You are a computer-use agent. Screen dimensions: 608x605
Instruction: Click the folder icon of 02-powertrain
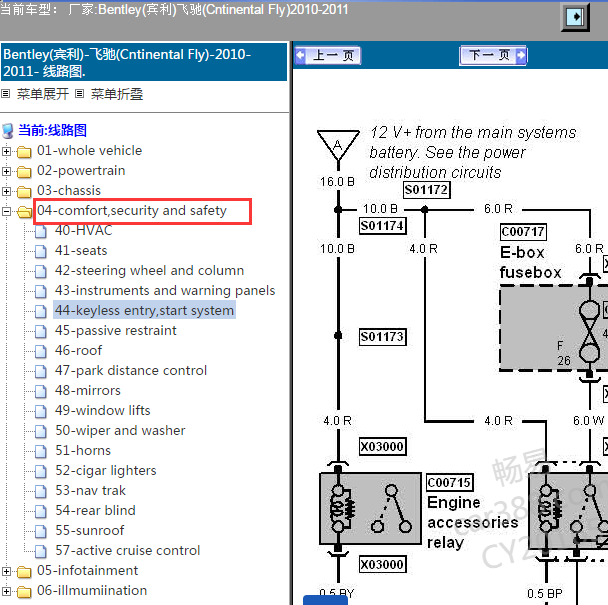point(24,171)
